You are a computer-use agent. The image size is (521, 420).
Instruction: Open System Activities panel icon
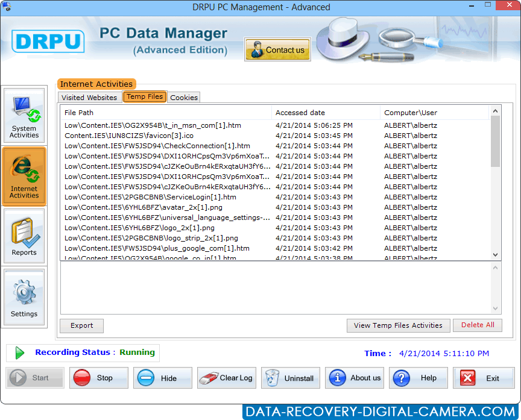point(24,116)
